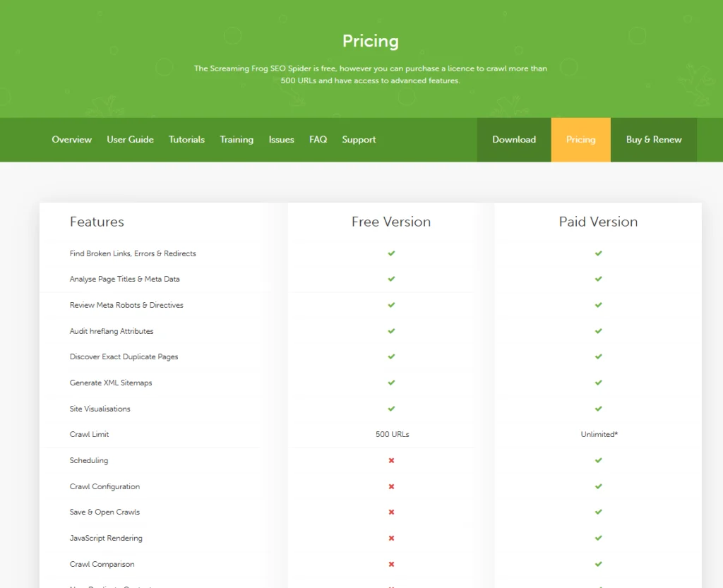Click the 'Discover Exact Duplicate Pages' feature
The height and width of the screenshot is (588, 723).
click(x=124, y=356)
